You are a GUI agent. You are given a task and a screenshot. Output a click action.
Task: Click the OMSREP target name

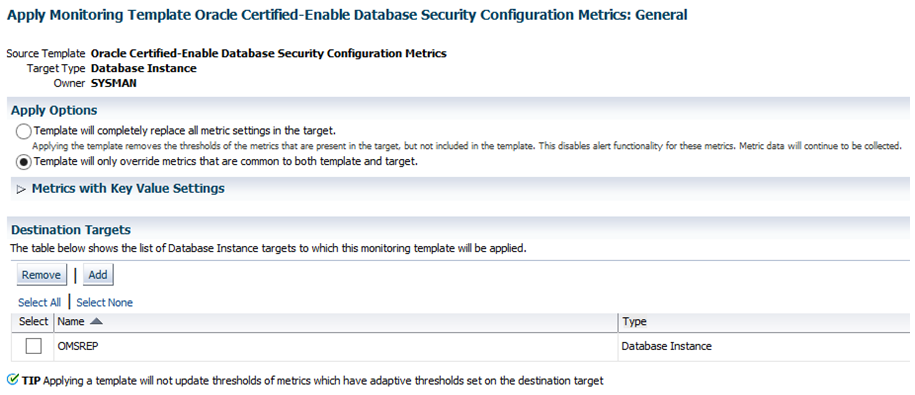(x=78, y=346)
